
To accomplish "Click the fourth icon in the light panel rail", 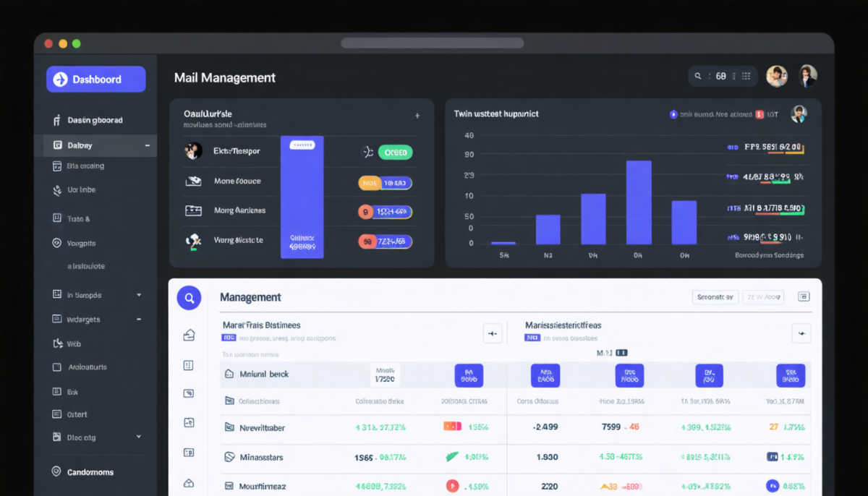I will 189,422.
